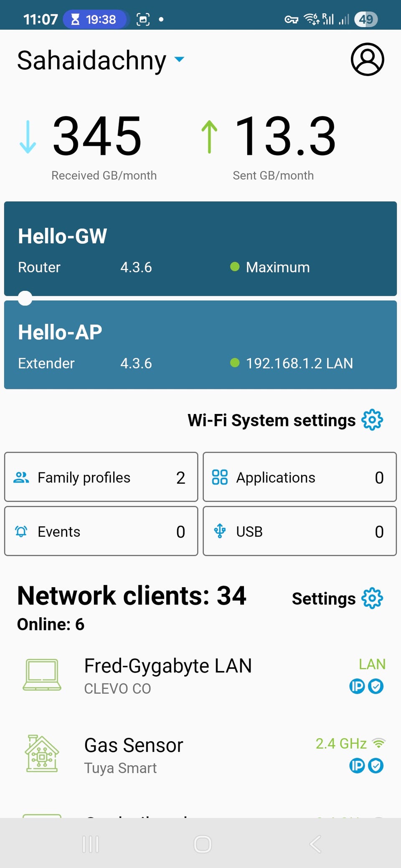The image size is (401, 868).
Task: Open Network clients Settings gear
Action: 372,598
